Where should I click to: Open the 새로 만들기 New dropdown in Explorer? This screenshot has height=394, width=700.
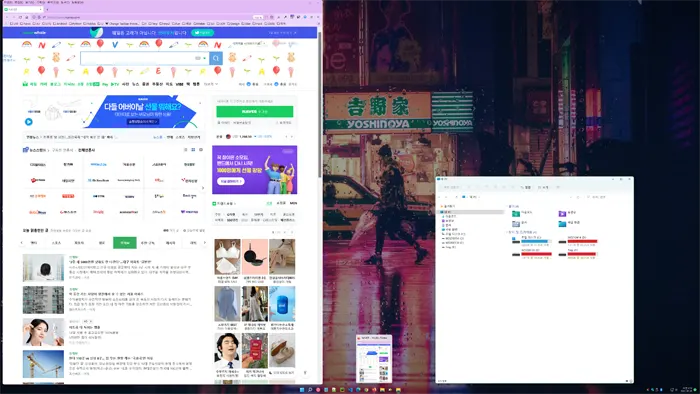[x=452, y=187]
